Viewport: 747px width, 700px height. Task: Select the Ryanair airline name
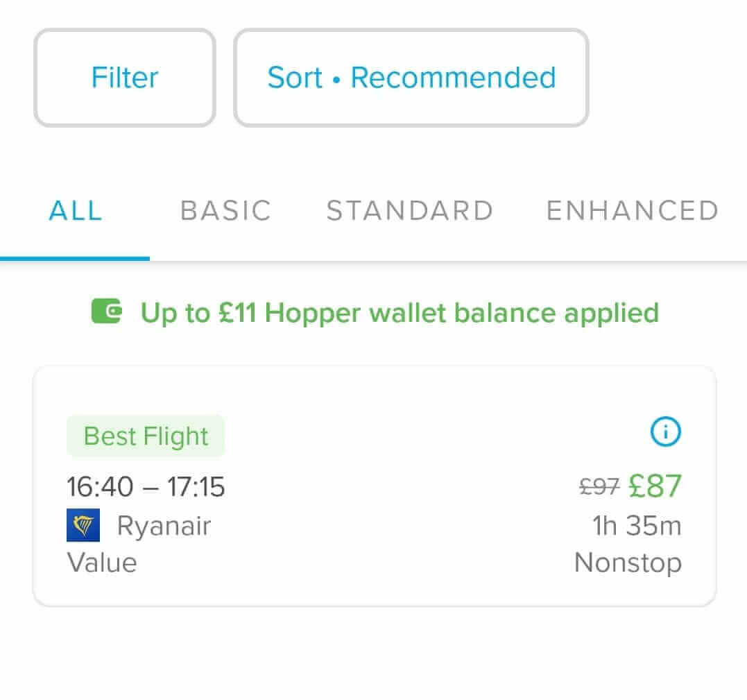pos(164,526)
